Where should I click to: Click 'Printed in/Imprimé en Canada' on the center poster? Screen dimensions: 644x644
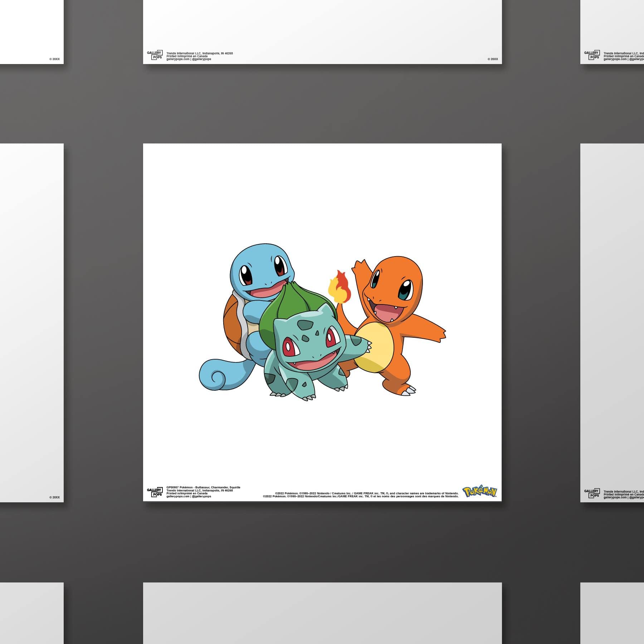point(187,493)
